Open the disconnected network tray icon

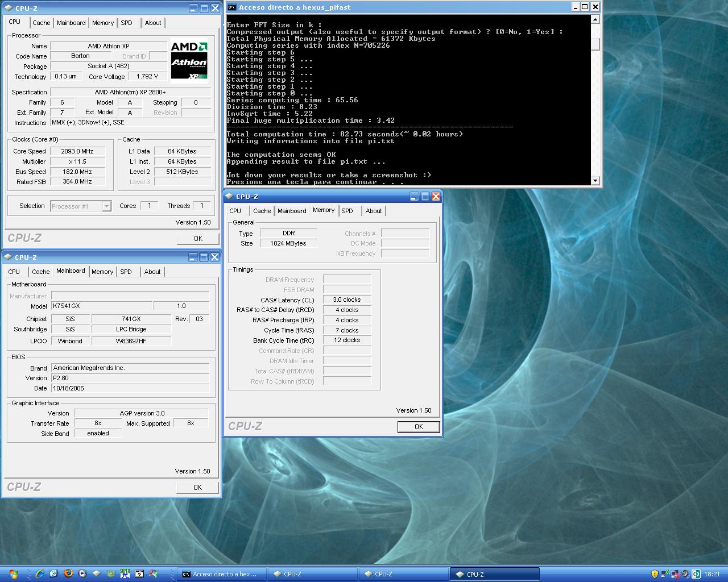point(675,574)
